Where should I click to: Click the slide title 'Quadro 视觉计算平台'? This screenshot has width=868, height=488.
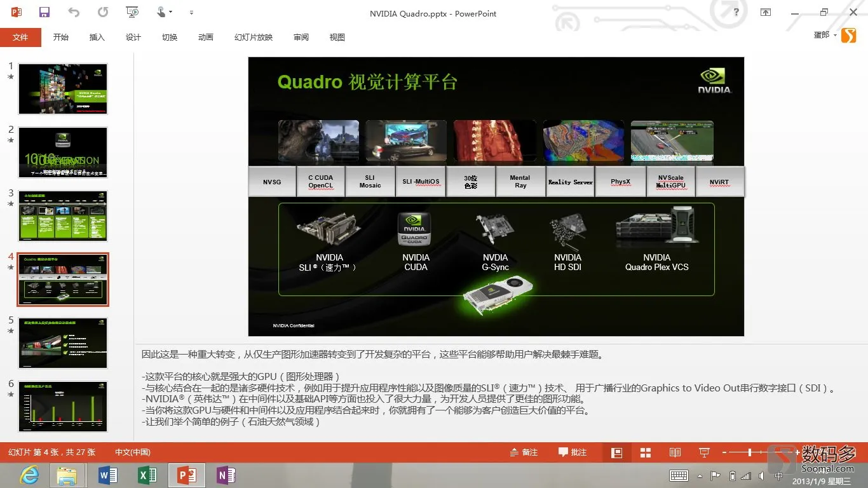[367, 82]
